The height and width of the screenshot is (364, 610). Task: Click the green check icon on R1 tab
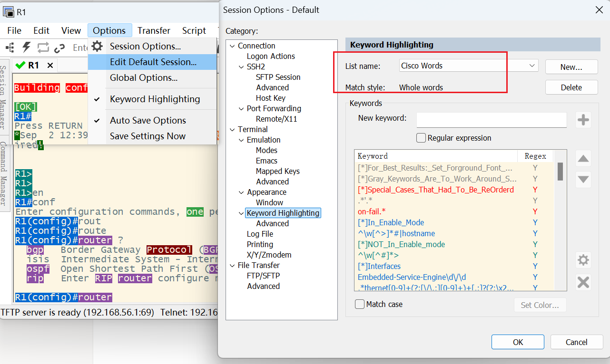coord(20,65)
